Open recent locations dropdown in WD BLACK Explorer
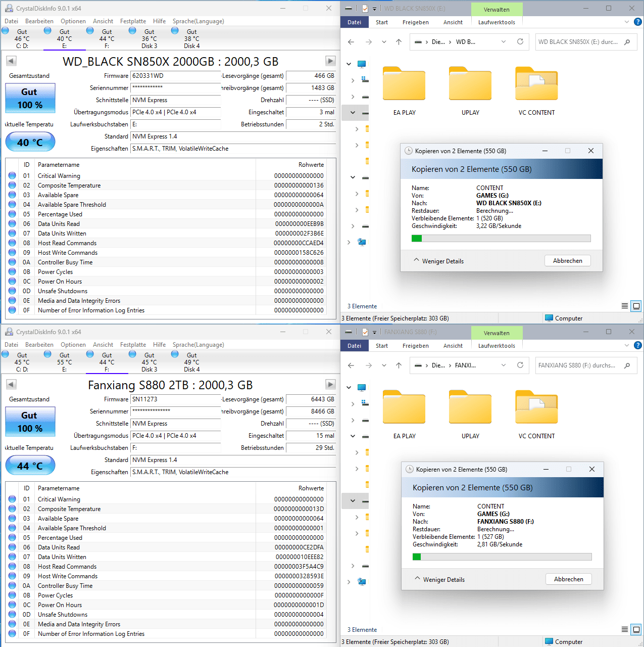644x647 pixels. pyautogui.click(x=384, y=42)
